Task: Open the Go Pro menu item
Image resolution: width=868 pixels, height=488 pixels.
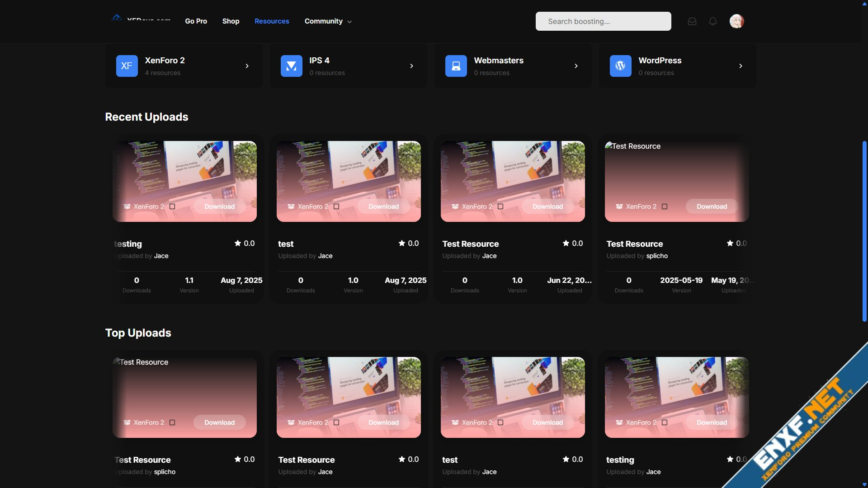Action: pyautogui.click(x=196, y=21)
